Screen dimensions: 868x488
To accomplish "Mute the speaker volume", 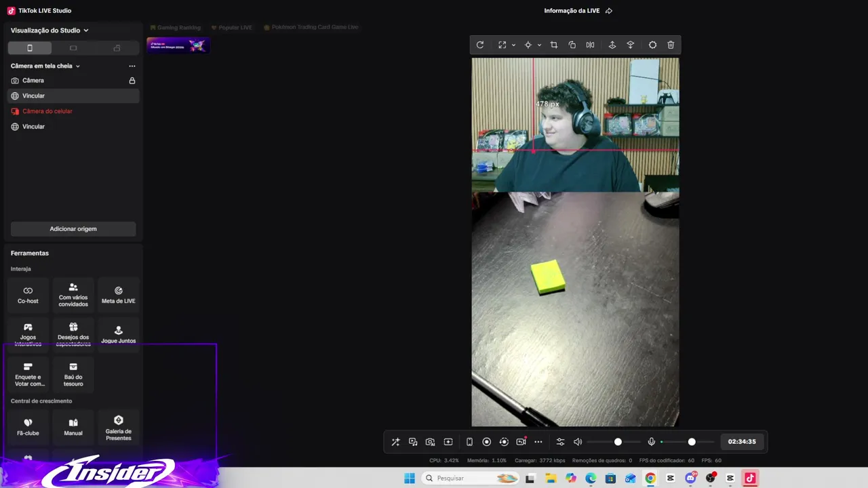I will (578, 442).
